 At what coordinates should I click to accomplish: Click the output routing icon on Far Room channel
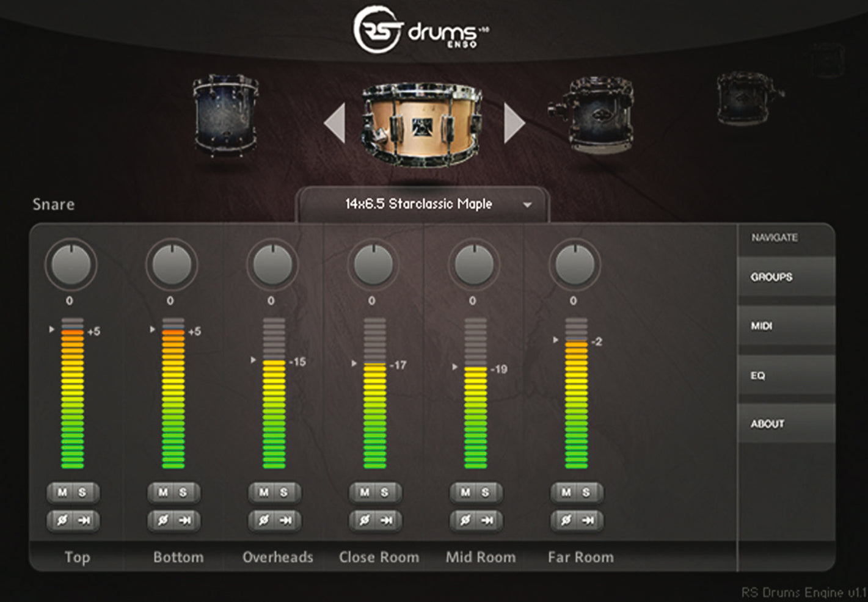click(589, 521)
